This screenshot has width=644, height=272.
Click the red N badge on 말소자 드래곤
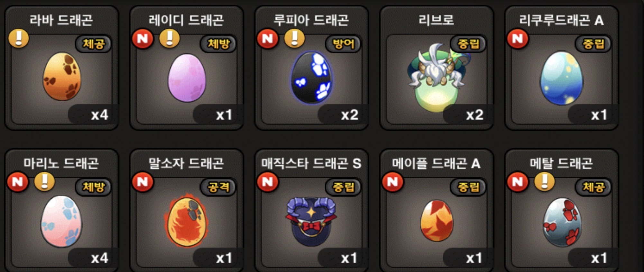tap(143, 182)
